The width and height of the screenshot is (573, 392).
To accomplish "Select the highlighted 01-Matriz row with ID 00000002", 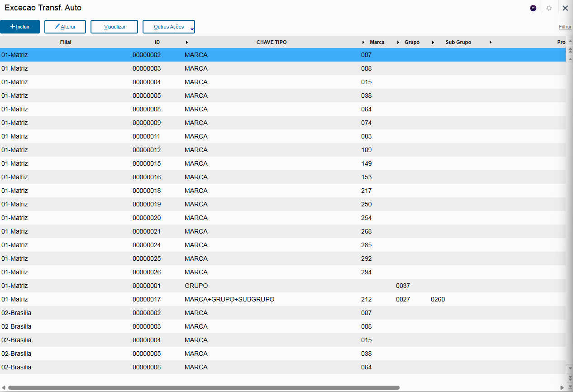I will pyautogui.click(x=283, y=55).
